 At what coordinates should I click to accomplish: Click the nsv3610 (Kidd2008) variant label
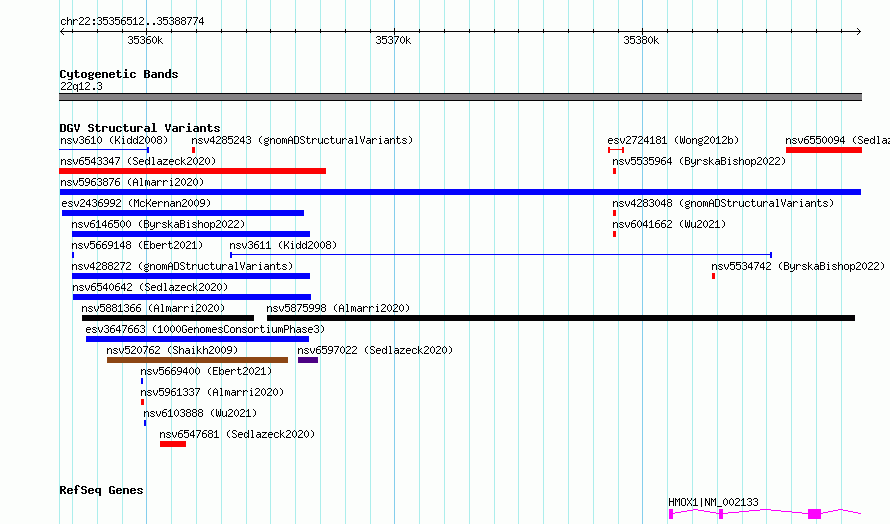click(114, 140)
